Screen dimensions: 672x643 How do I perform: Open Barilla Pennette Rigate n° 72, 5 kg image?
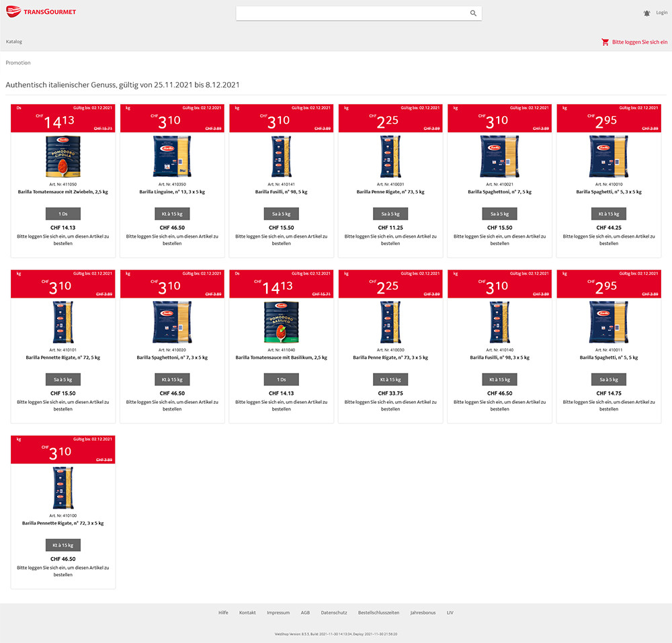point(63,322)
